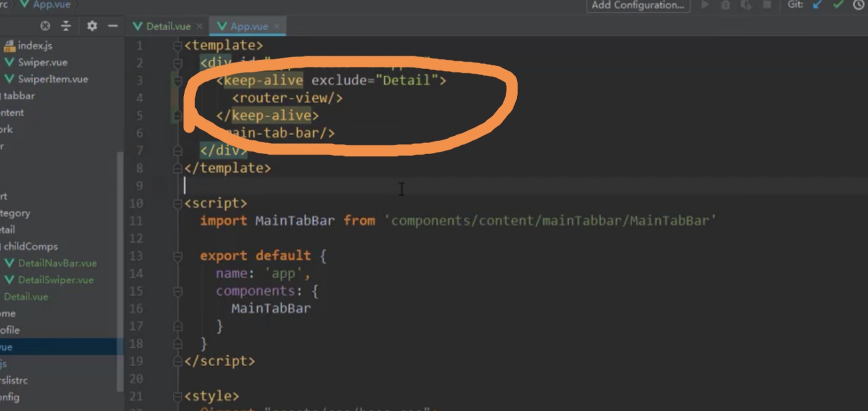The image size is (868, 411).
Task: Collapse the script block on line 10
Action: [177, 203]
